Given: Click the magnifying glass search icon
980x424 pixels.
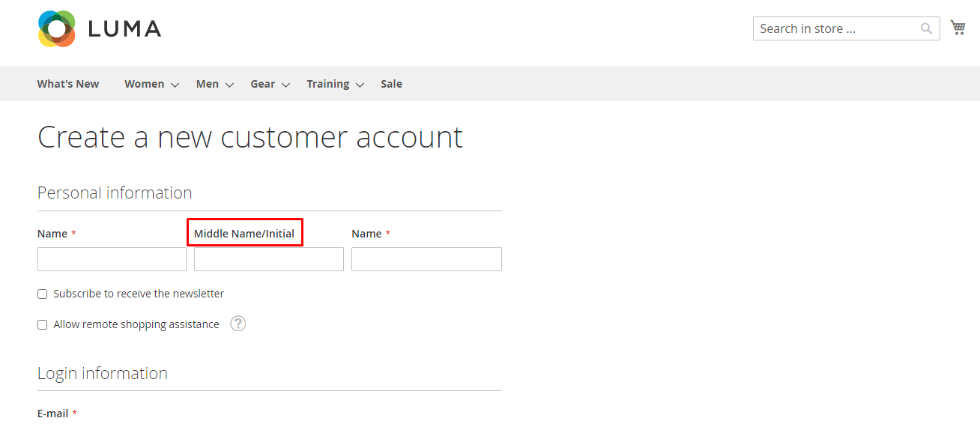Looking at the screenshot, I should coord(926,29).
